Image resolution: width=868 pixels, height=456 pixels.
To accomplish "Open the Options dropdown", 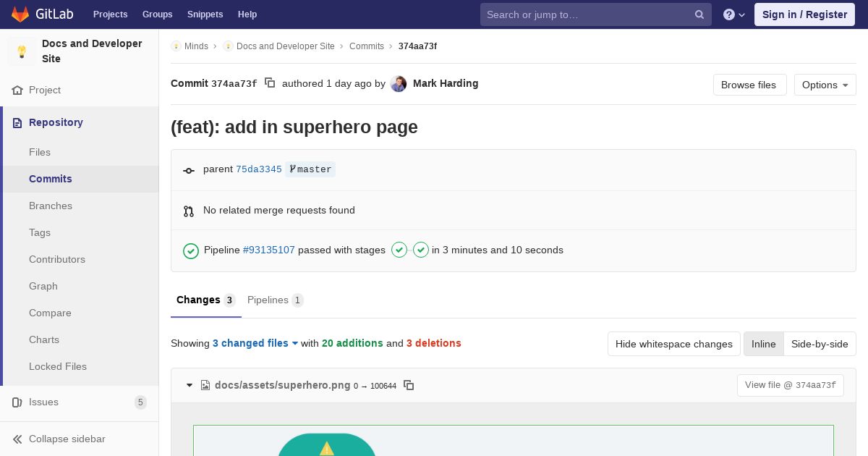I will tap(825, 85).
